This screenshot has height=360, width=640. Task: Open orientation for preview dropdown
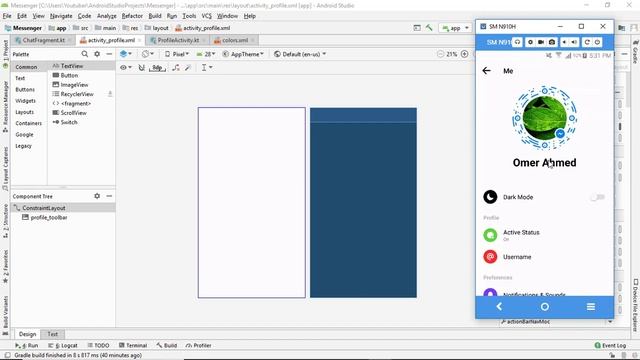click(x=148, y=54)
